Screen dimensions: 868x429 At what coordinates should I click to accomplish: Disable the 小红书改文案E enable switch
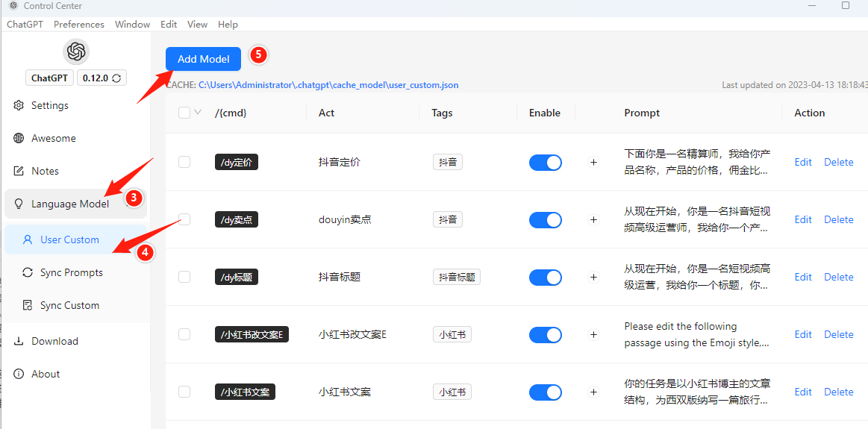tap(546, 334)
